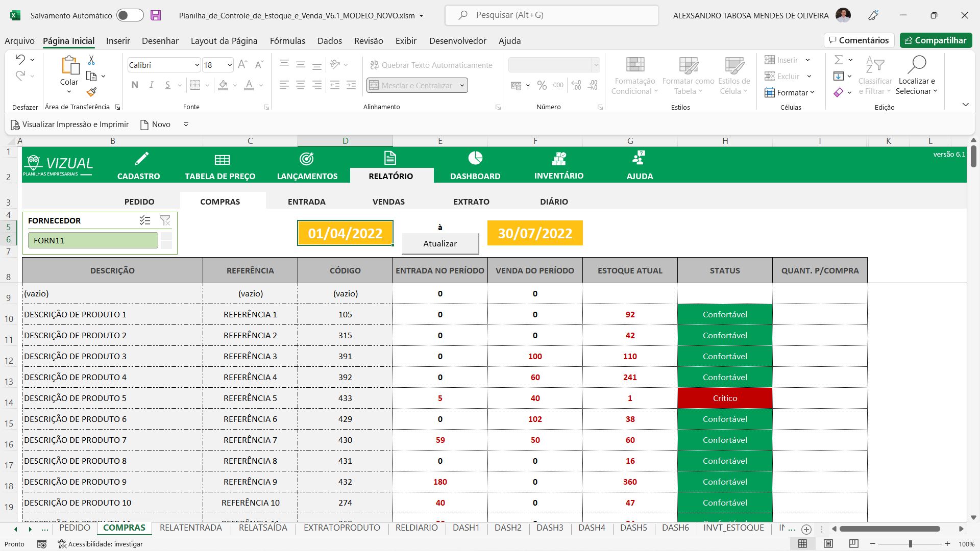980x551 pixels.
Task: Click the Atualizar button
Action: [x=440, y=243]
